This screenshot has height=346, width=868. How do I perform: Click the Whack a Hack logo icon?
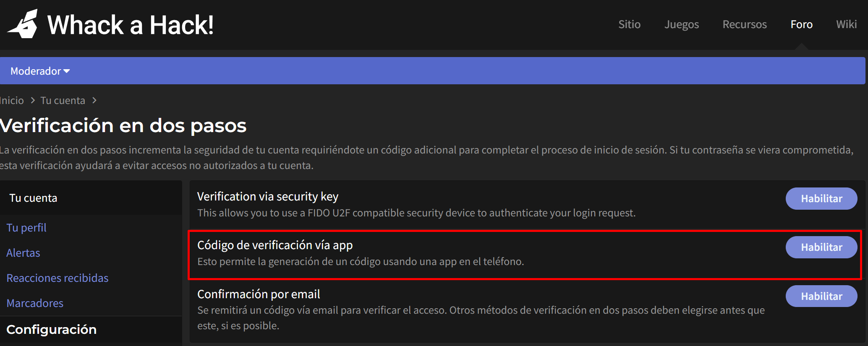(x=24, y=24)
